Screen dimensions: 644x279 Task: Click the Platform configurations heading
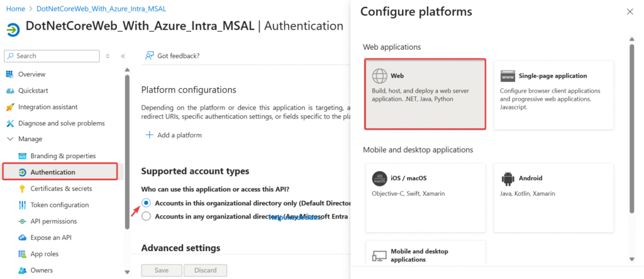pos(189,89)
